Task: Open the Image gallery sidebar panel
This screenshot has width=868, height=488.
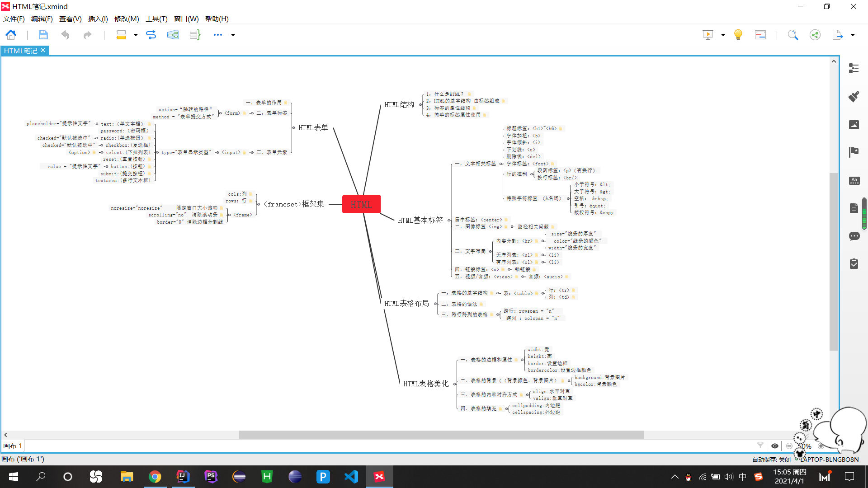Action: 854,125
